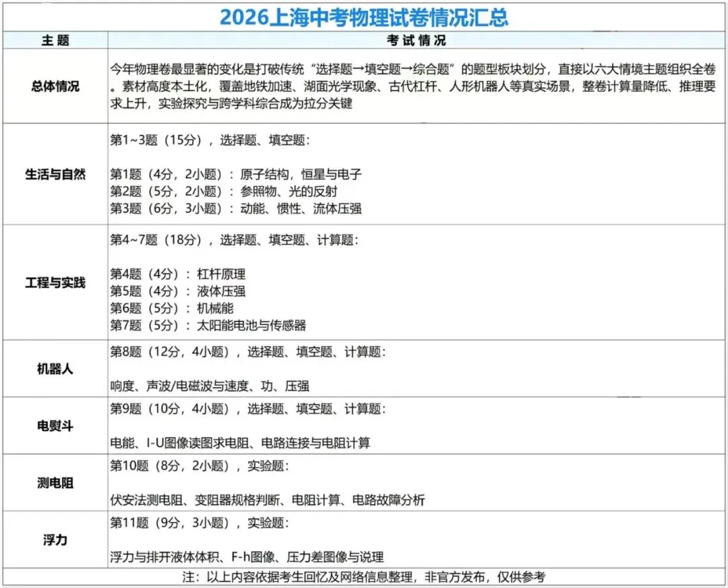Click the line 第4题 杠杆原理

[178, 274]
